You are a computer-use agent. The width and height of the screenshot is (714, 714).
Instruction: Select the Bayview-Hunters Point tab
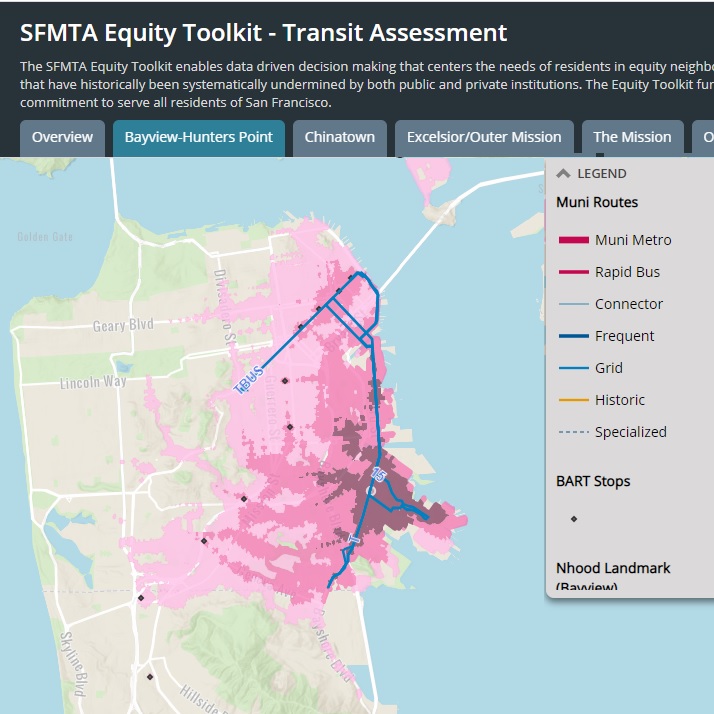[x=198, y=138]
